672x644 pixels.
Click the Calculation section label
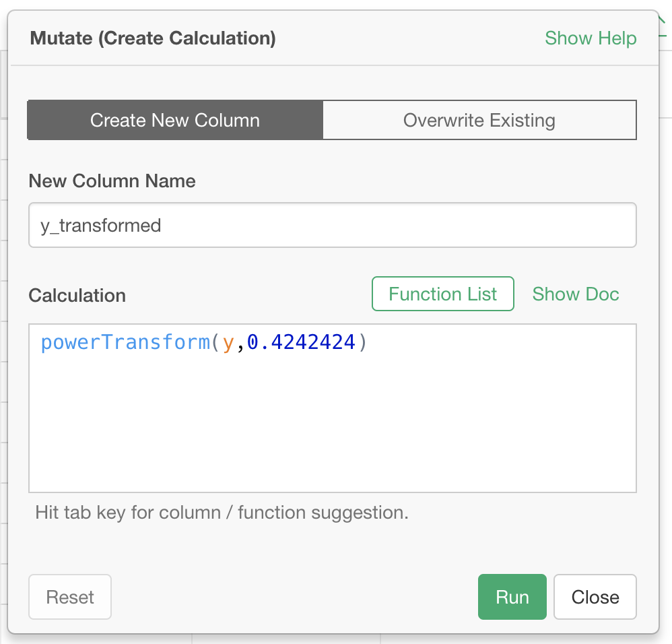77,296
